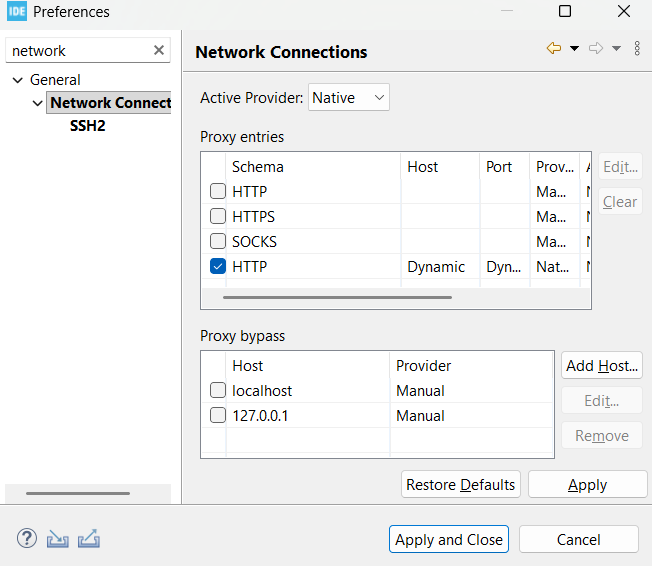This screenshot has width=652, height=566.
Task: Click the export preferences icon
Action: tap(89, 539)
